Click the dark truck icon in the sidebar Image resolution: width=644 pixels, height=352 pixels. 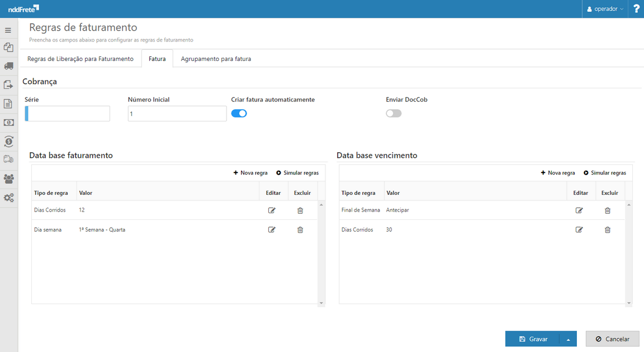(8, 66)
